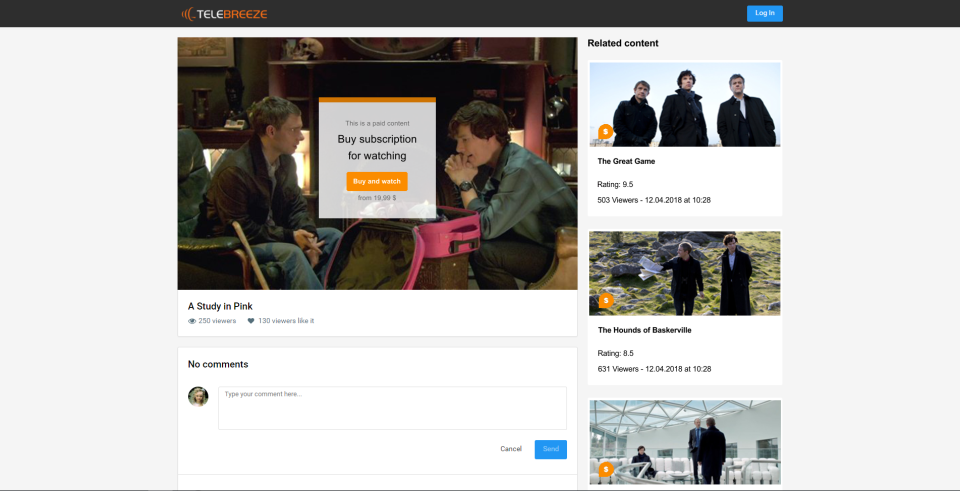This screenshot has width=960, height=491.
Task: Click the heart icon beside 130 viewers like it
Action: (x=251, y=321)
